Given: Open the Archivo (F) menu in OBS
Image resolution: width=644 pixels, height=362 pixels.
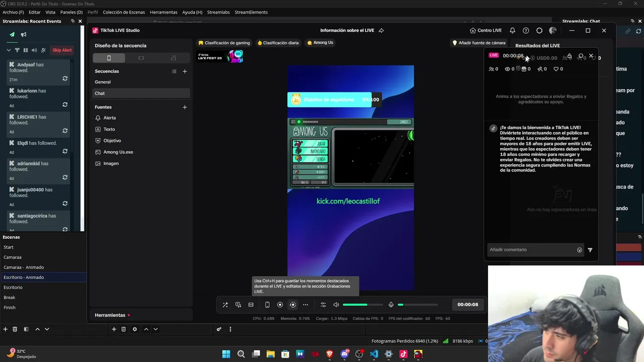Looking at the screenshot, I should click(13, 12).
